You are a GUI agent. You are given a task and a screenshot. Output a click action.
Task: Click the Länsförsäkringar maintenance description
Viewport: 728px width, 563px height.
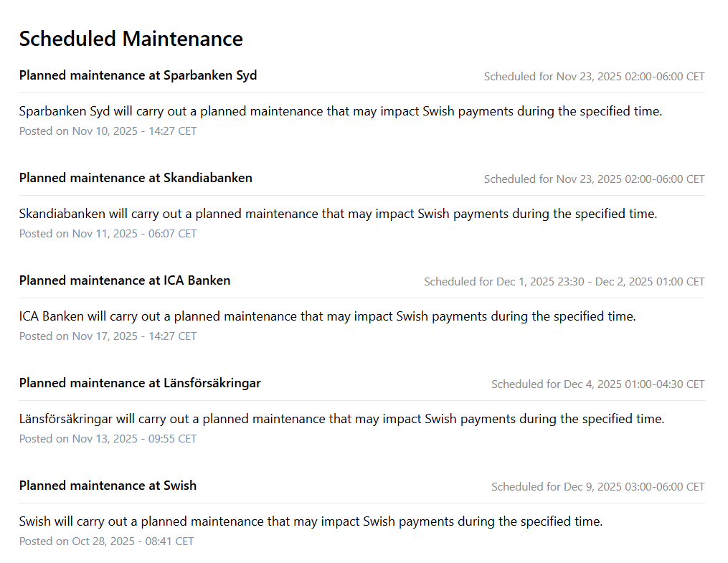[341, 419]
